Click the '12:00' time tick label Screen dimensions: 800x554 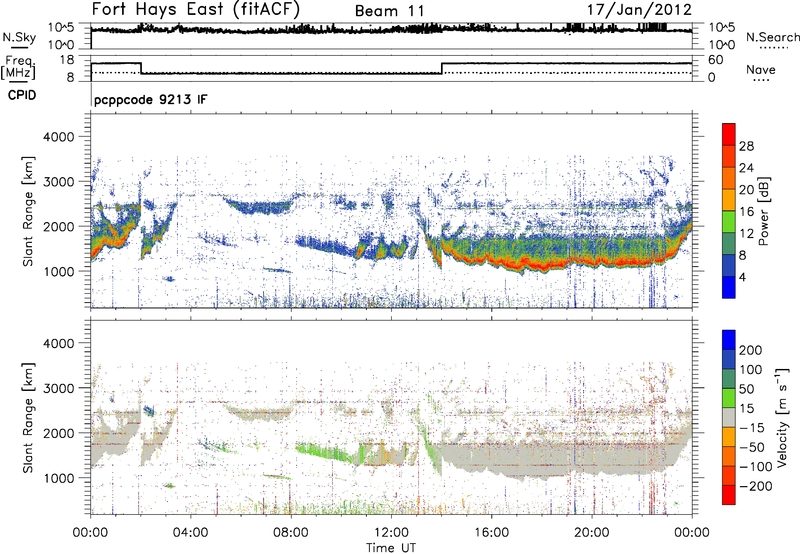[391, 533]
